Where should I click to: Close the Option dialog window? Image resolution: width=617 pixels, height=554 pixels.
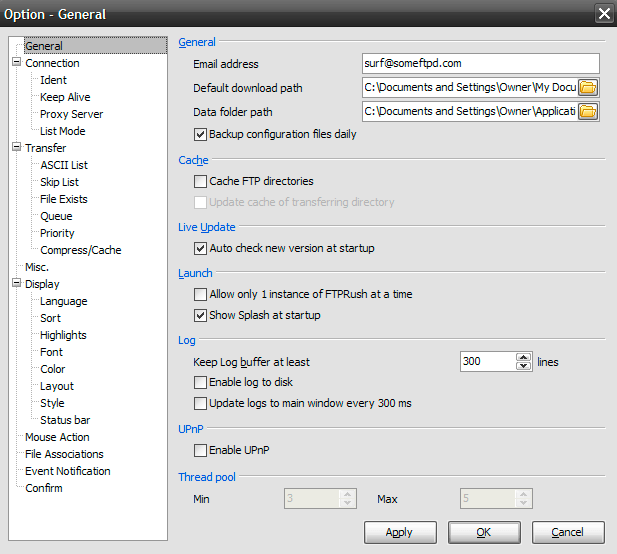(x=604, y=14)
